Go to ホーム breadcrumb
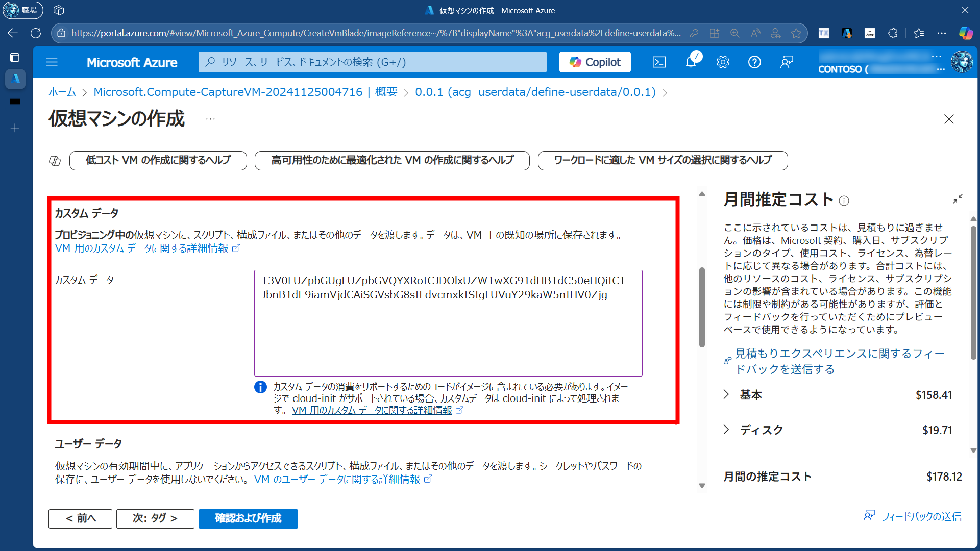This screenshot has width=980, height=551. coord(62,92)
